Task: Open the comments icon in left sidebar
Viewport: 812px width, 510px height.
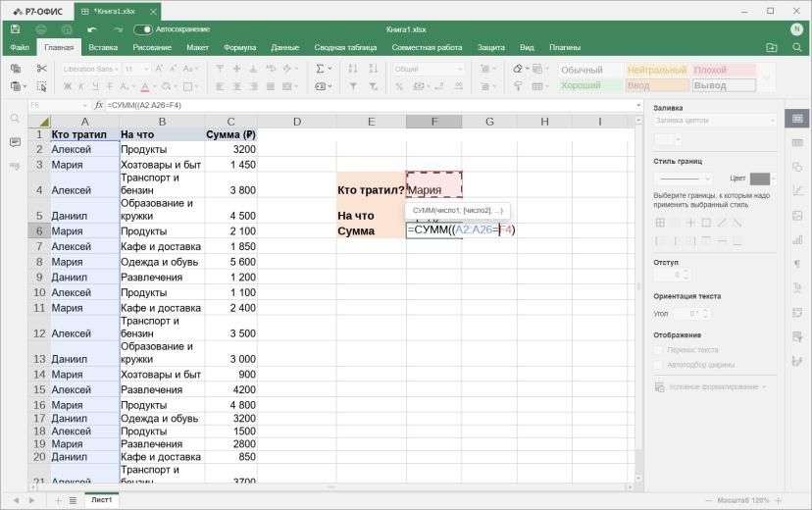Action: tap(15, 142)
